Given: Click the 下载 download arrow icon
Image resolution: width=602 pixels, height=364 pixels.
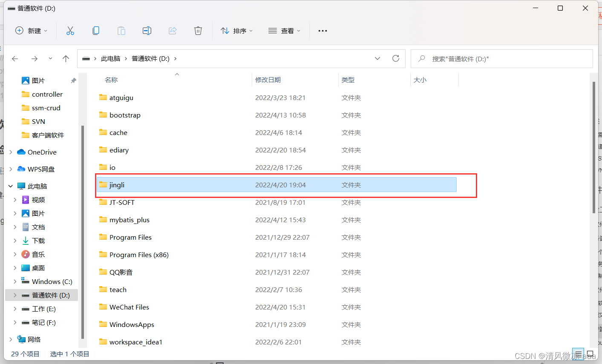Looking at the screenshot, I should click(26, 241).
